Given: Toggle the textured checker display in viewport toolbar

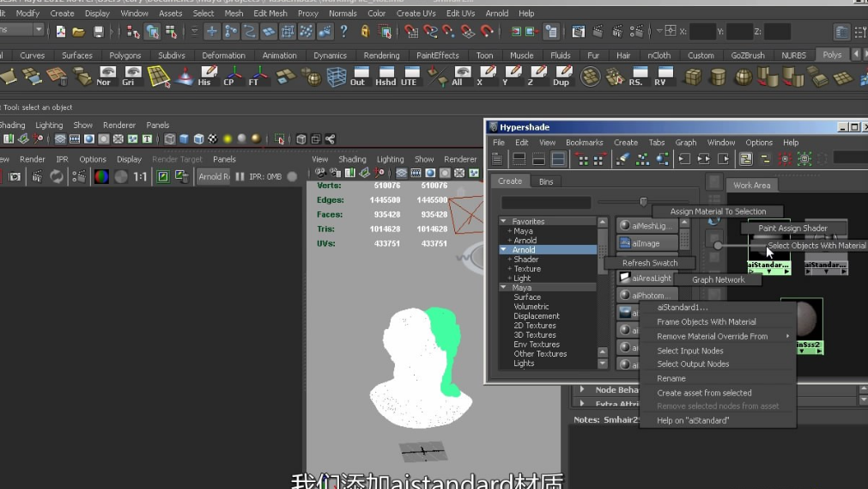Looking at the screenshot, I should pyautogui.click(x=213, y=139).
